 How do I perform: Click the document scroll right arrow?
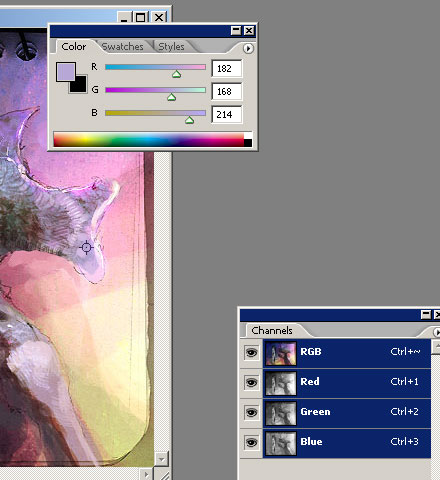pos(146,474)
